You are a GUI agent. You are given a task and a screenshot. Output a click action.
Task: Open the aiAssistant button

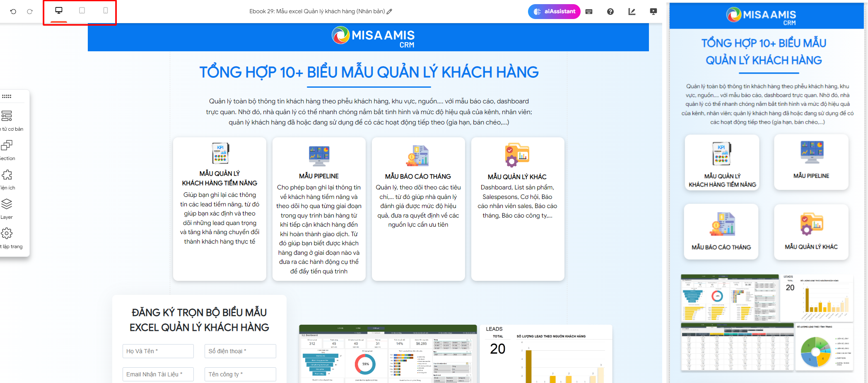(x=554, y=12)
